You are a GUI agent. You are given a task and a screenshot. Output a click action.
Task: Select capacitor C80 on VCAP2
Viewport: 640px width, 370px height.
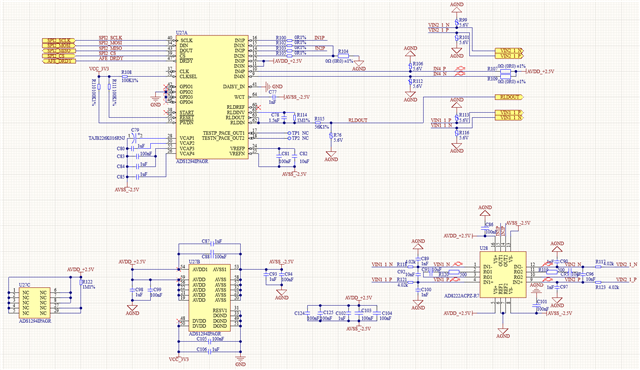click(x=133, y=149)
